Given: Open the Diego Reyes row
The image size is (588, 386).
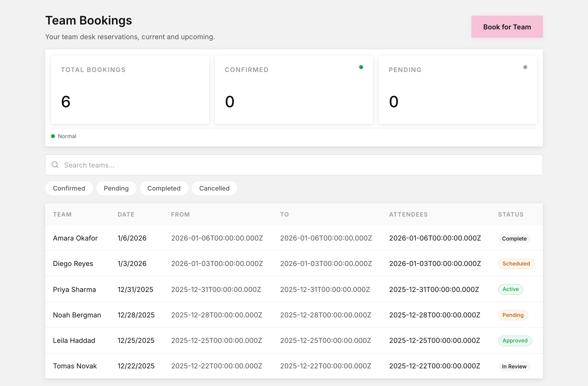Looking at the screenshot, I should 294,264.
